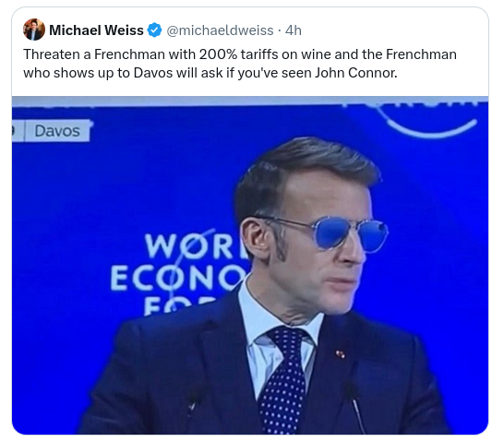504x442 pixels.
Task: Click the blue verified badge
Action: coord(154,30)
